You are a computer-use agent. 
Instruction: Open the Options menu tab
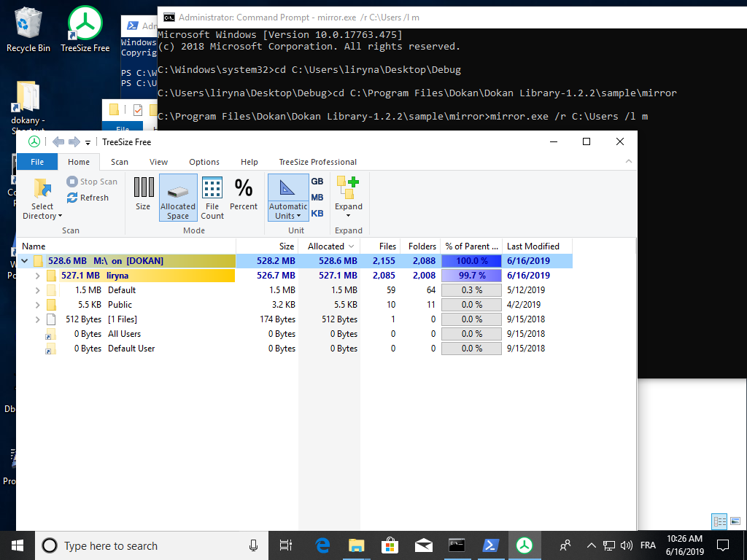coord(204,161)
